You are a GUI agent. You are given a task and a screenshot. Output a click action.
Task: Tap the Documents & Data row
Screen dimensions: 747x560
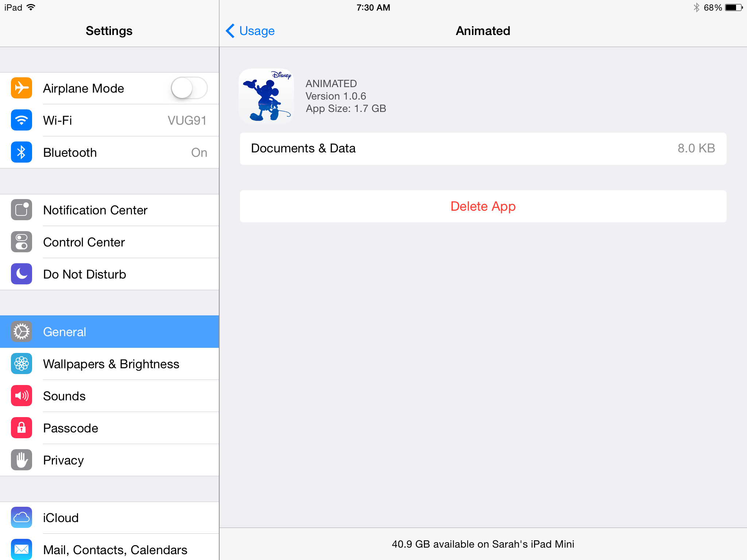click(483, 149)
